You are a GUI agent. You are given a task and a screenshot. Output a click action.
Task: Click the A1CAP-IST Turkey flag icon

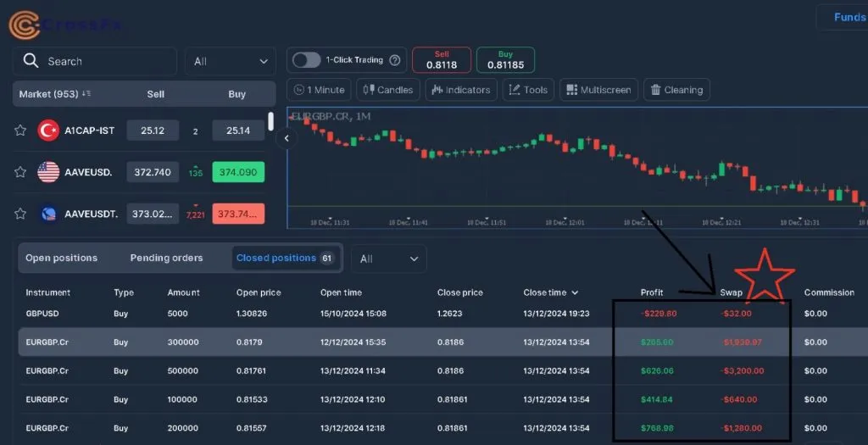[48, 131]
